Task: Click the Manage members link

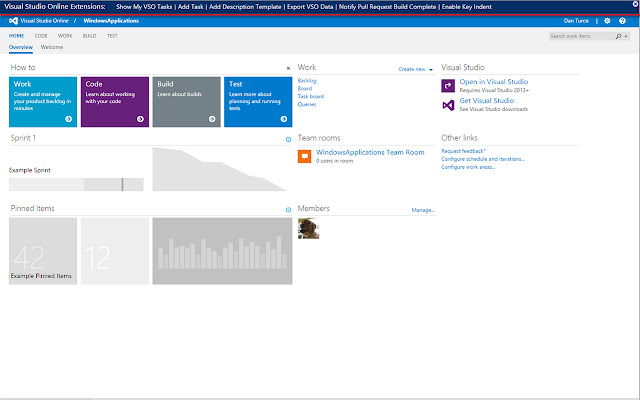Action: point(423,210)
